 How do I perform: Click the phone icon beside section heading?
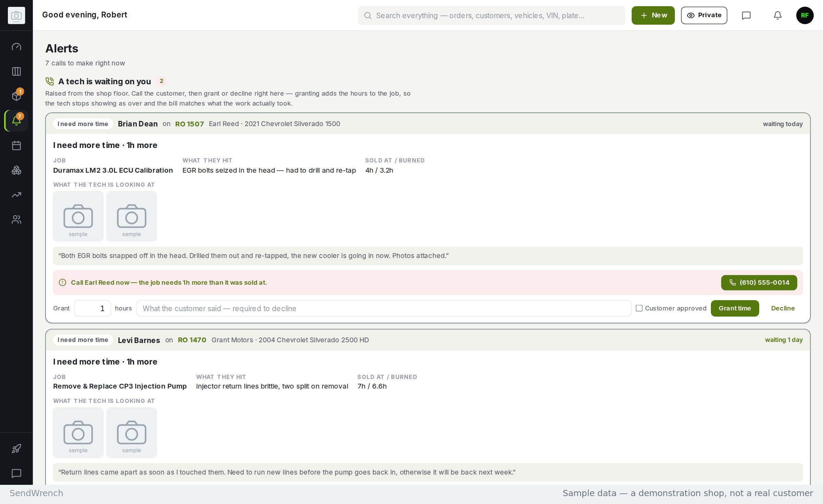pyautogui.click(x=50, y=82)
